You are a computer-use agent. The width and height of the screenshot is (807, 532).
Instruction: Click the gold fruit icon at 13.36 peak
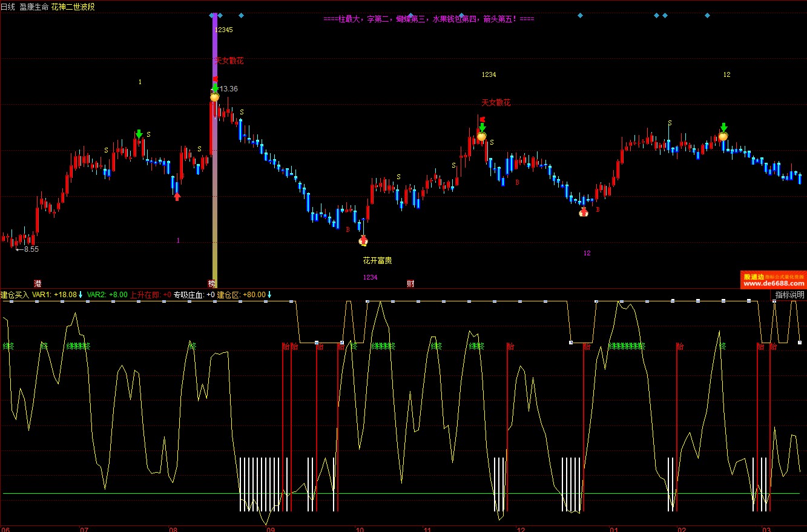pyautogui.click(x=214, y=97)
